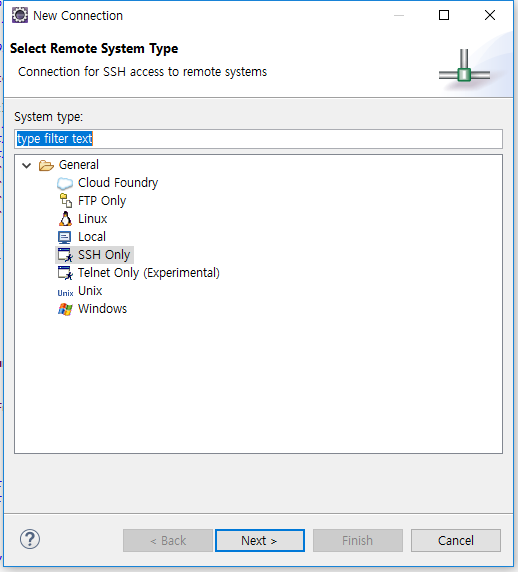Select FTP Only system type
518x572 pixels.
pos(102,201)
